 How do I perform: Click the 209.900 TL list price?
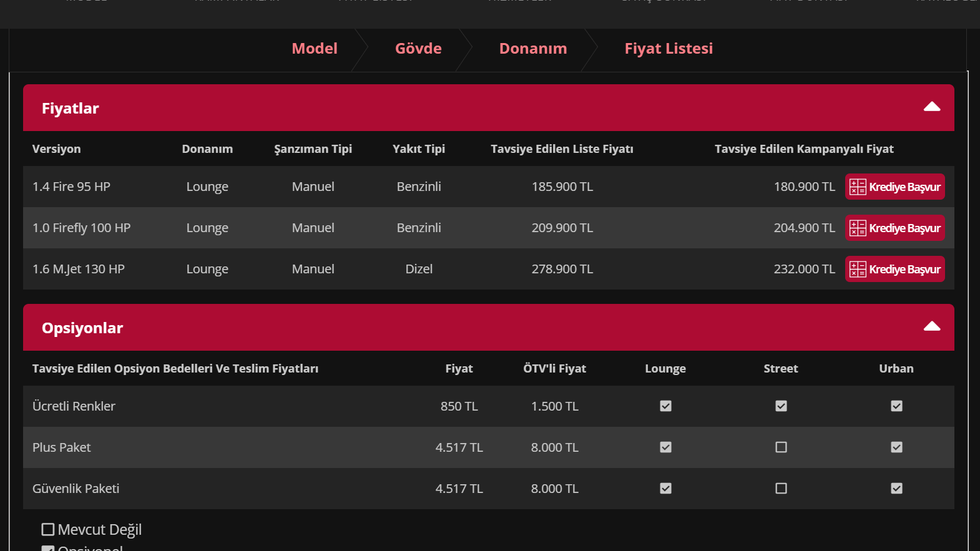[x=562, y=228]
